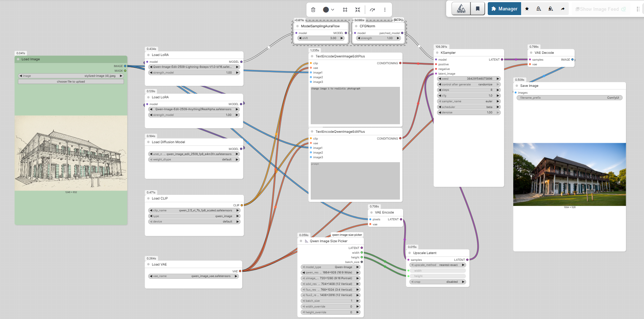This screenshot has width=644, height=319.
Task: Click the bypass curved arrow icon
Action: (x=372, y=10)
